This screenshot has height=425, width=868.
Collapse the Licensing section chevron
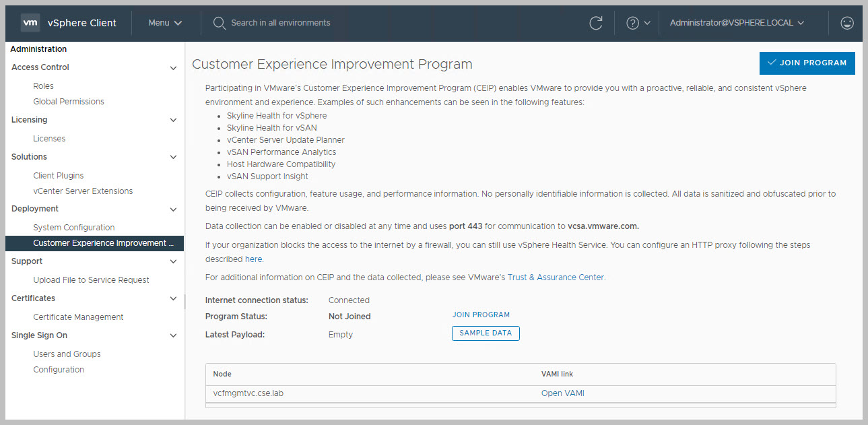(x=173, y=121)
